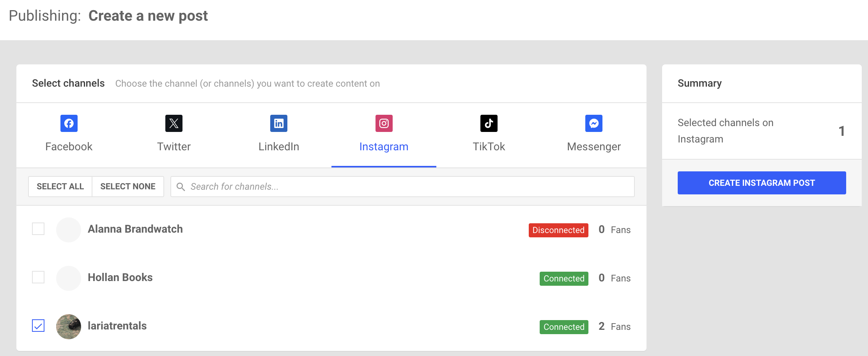Click the Hollan Books channel name
This screenshot has height=356, width=868.
click(120, 278)
